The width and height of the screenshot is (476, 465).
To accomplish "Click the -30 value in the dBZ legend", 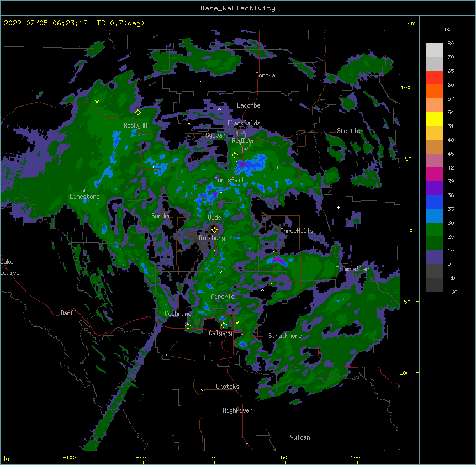I will tap(452, 292).
